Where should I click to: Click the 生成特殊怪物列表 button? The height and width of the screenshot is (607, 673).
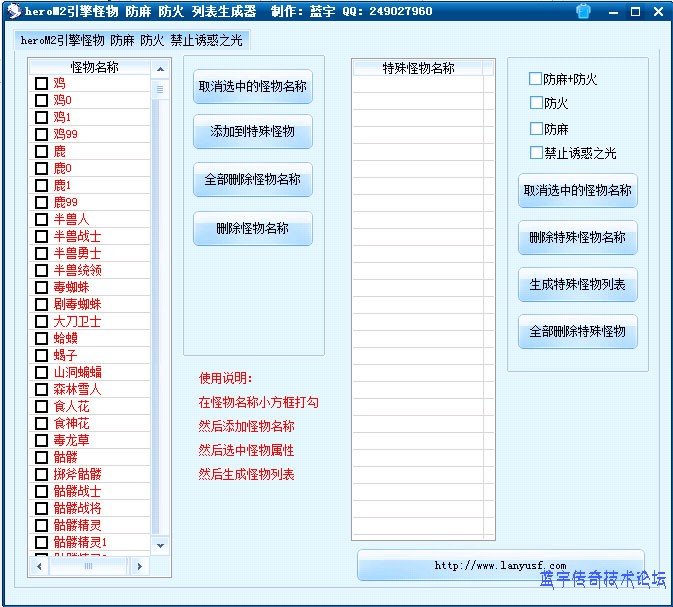click(x=577, y=285)
